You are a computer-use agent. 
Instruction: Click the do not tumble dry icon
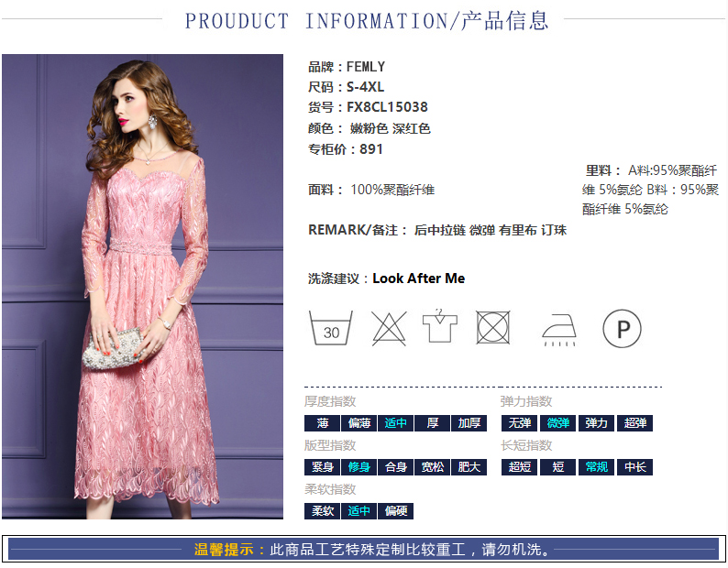click(493, 327)
